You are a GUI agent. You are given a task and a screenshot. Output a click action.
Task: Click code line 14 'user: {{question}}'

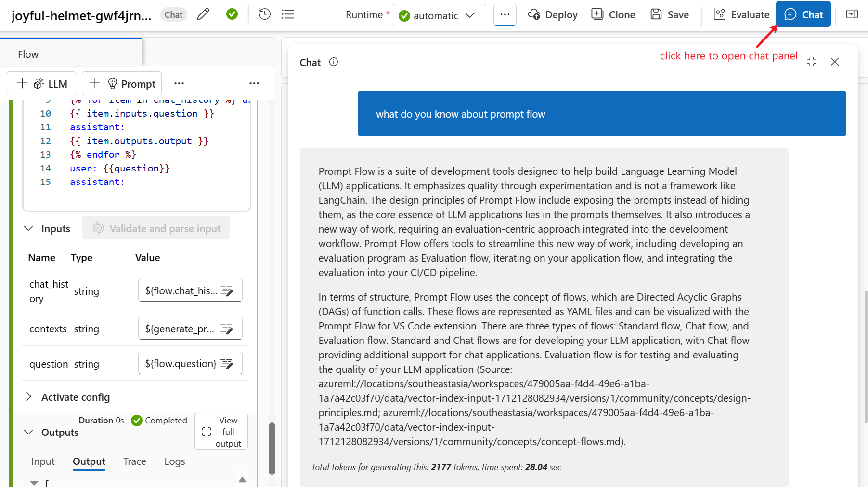click(x=120, y=168)
